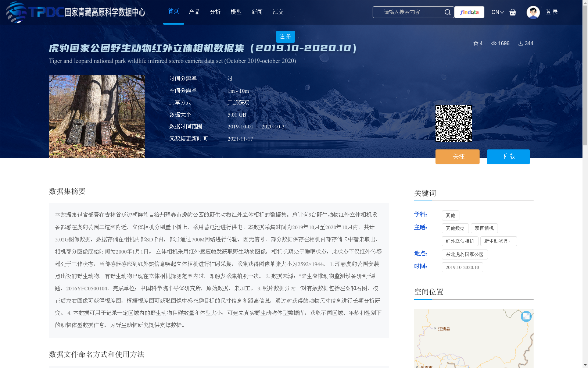Click the eye icon showing 1696 views
This screenshot has width=588, height=368.
pos(493,43)
